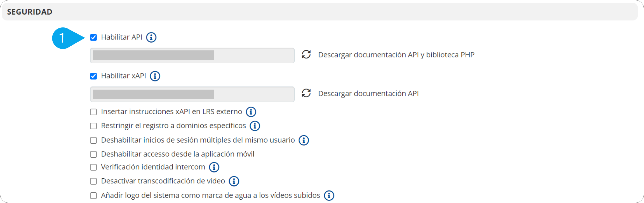Enable Restringir el registro a dominios específicos
Screen dimensions: 644x203
coord(93,126)
